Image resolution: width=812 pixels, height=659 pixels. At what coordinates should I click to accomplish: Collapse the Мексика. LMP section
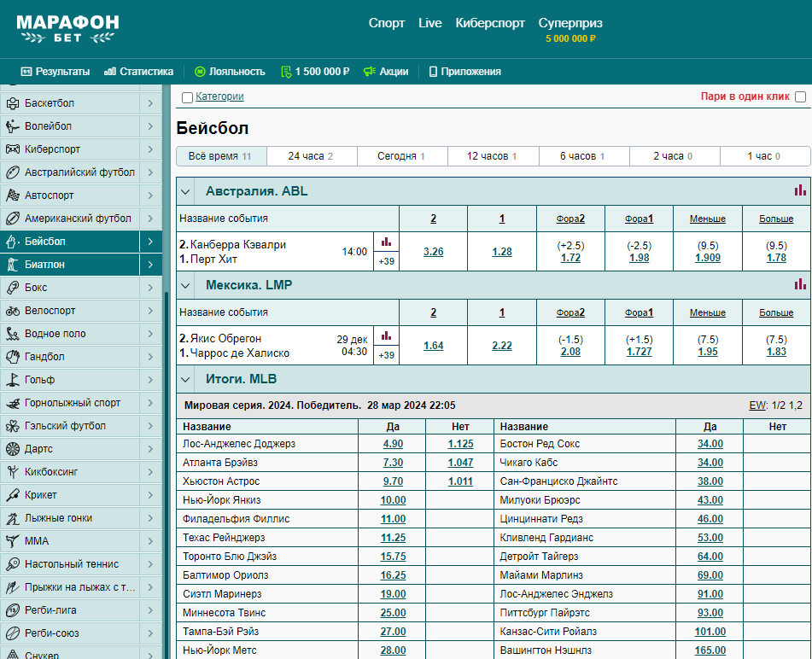point(185,286)
